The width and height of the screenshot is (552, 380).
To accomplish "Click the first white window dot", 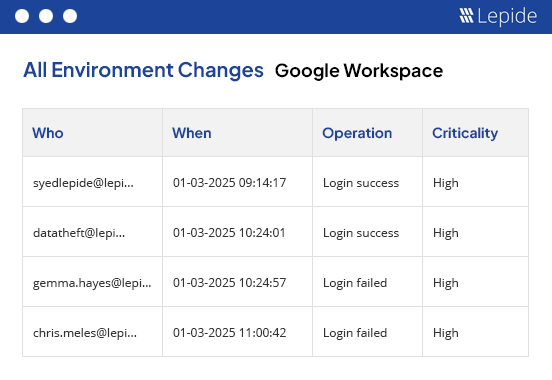I will pyautogui.click(x=22, y=16).
